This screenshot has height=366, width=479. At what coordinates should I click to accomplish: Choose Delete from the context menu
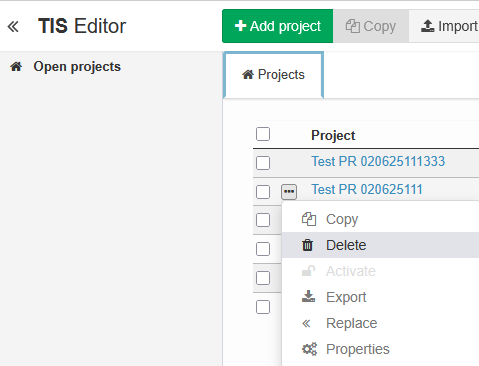coord(380,245)
